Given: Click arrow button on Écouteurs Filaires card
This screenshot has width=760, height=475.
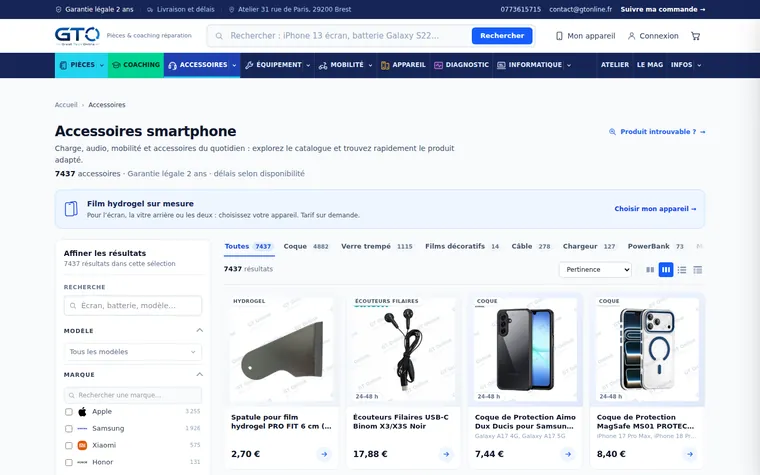Looking at the screenshot, I should pyautogui.click(x=446, y=454).
